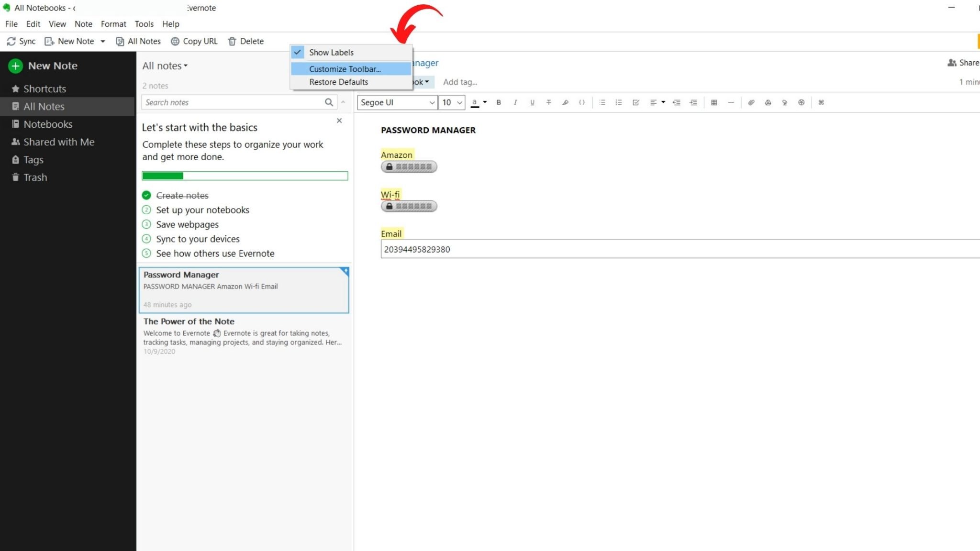Insert a horizontal rule

pos(731,102)
